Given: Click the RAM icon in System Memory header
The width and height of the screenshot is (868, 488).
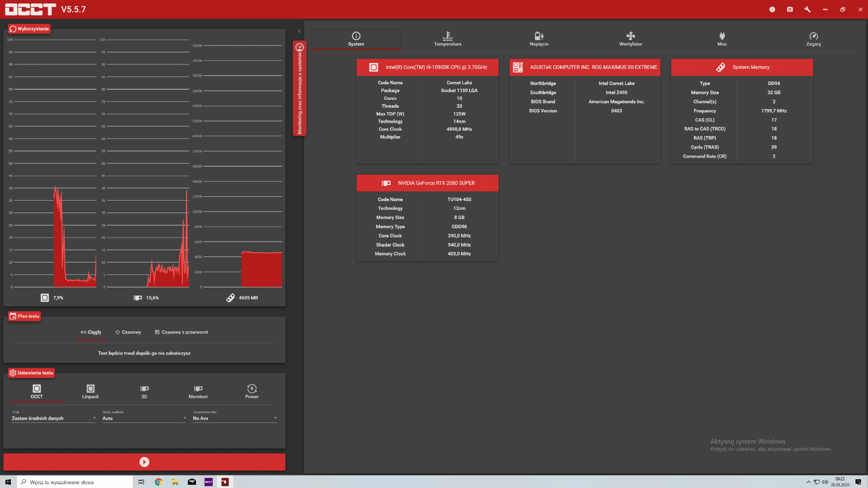Looking at the screenshot, I should (720, 67).
